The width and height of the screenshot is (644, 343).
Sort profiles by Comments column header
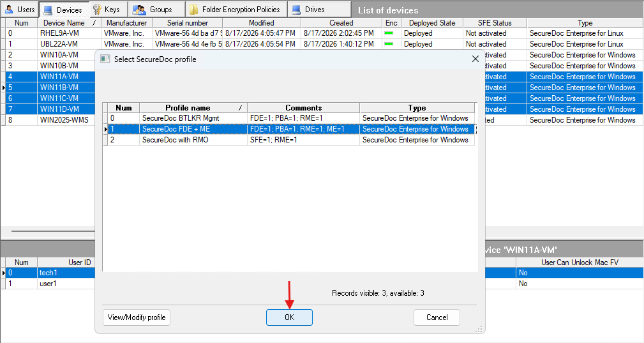tap(304, 107)
